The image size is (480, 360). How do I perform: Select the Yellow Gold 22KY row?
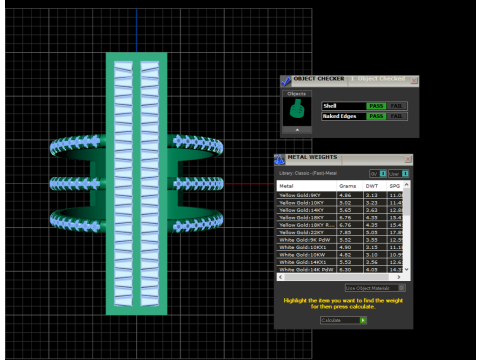click(x=340, y=232)
